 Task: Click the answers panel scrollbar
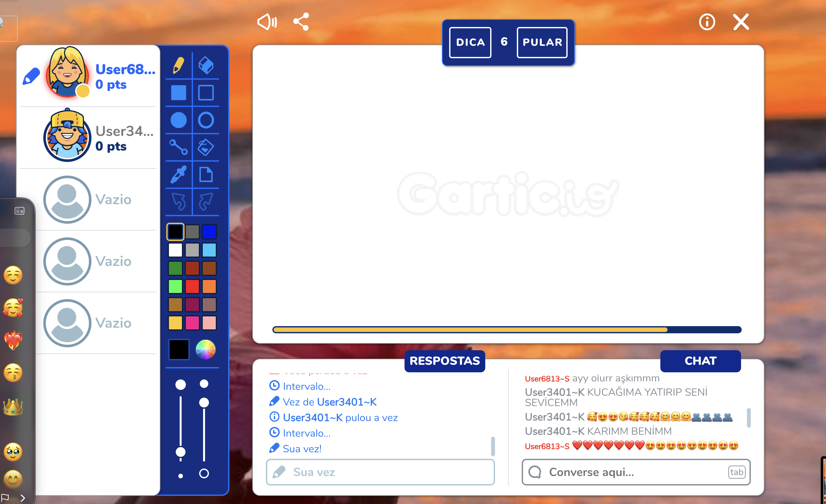pos(493,446)
